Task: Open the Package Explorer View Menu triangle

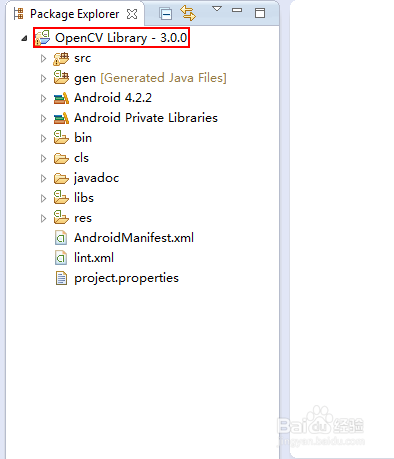Action: [217, 9]
